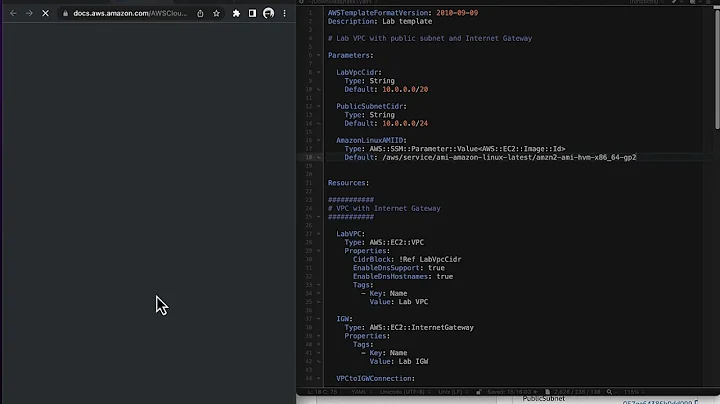Open the browser profile avatar
Image resolution: width=720 pixels, height=404 pixels.
click(269, 13)
